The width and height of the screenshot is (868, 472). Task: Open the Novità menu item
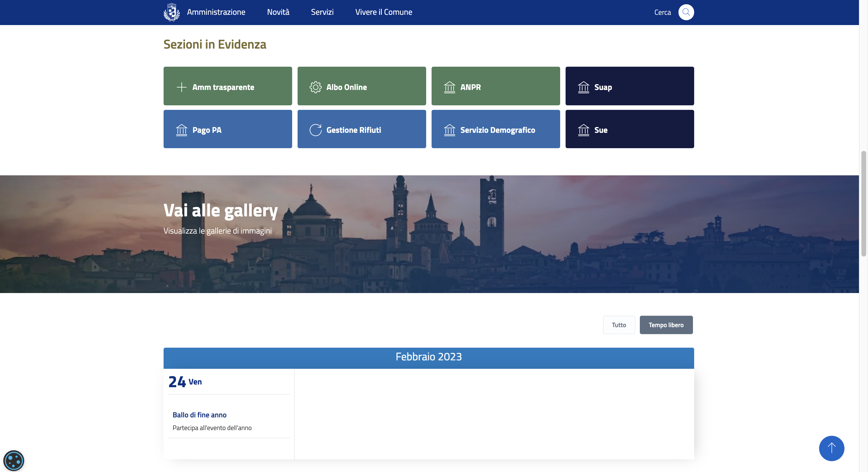[278, 12]
